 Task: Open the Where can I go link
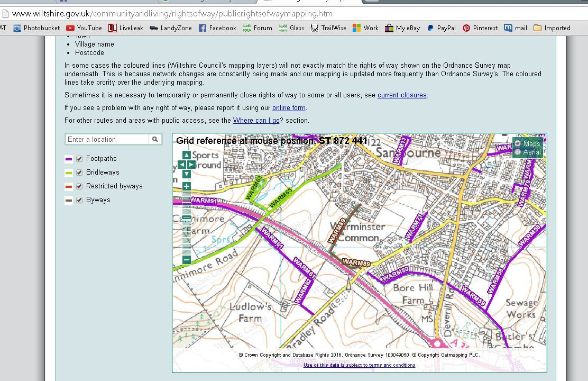(x=256, y=121)
